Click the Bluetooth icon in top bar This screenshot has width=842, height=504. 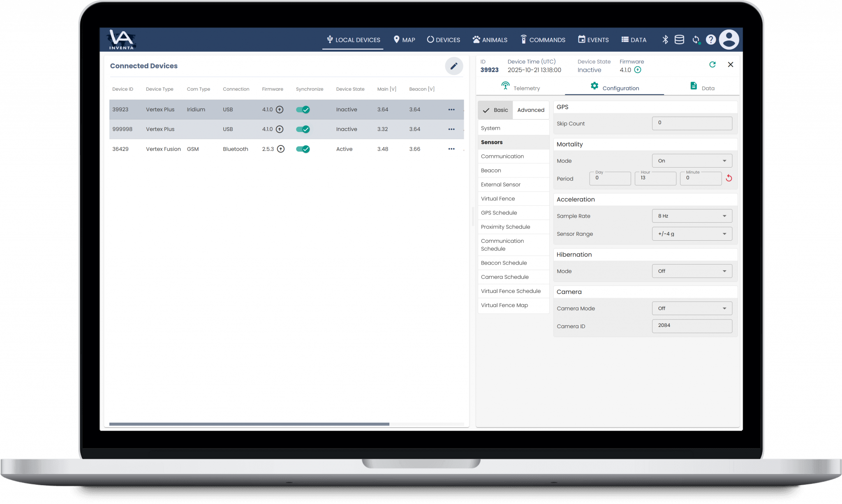[665, 40]
